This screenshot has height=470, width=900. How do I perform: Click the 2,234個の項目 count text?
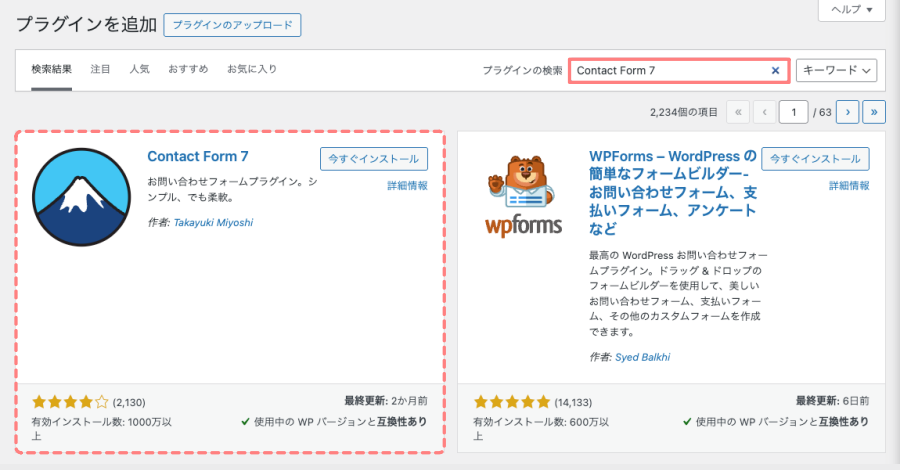click(x=684, y=112)
